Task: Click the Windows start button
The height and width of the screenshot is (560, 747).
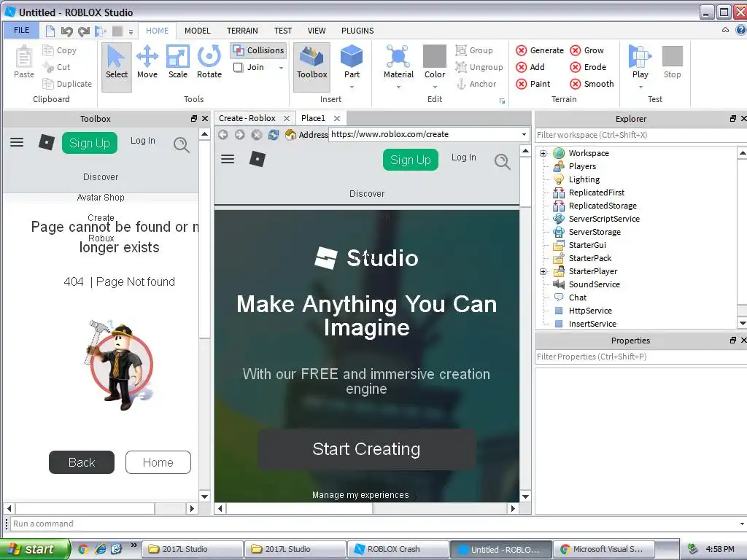Action: point(34,549)
